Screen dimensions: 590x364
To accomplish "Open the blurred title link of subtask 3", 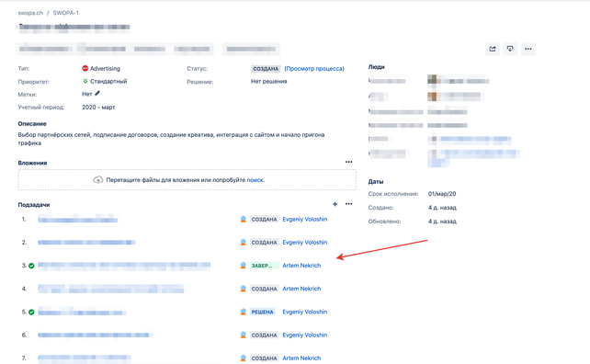I will coord(124,266).
